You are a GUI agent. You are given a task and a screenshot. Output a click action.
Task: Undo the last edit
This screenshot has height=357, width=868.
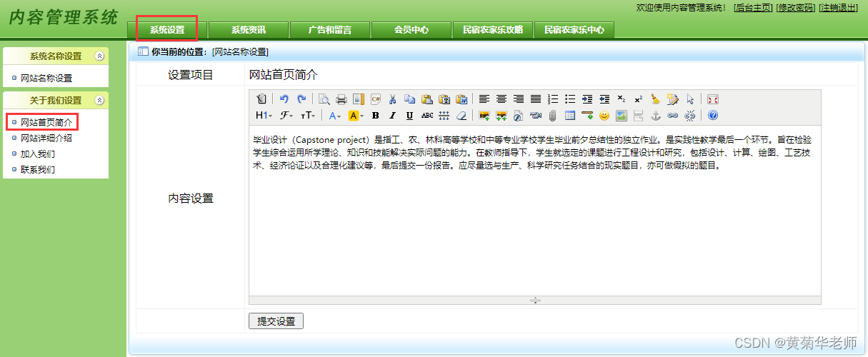pyautogui.click(x=284, y=99)
